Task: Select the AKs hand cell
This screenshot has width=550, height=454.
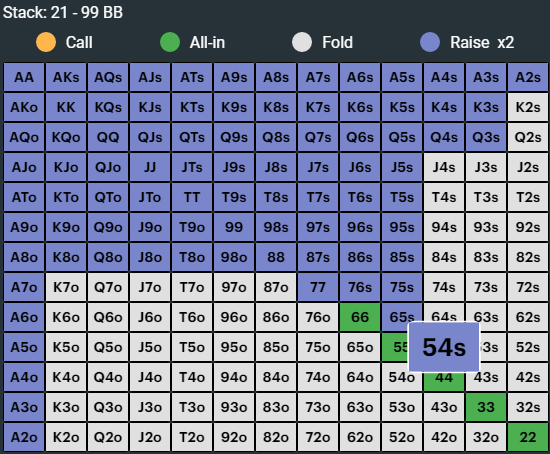Action: coord(66,77)
